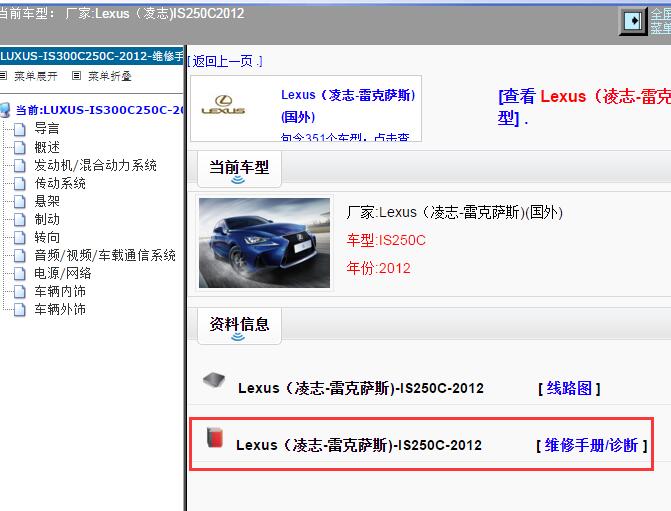Select 音频/视频/车载通信系统 in the tree

point(105,255)
